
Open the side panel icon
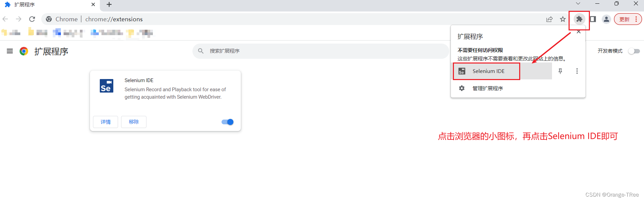click(593, 19)
